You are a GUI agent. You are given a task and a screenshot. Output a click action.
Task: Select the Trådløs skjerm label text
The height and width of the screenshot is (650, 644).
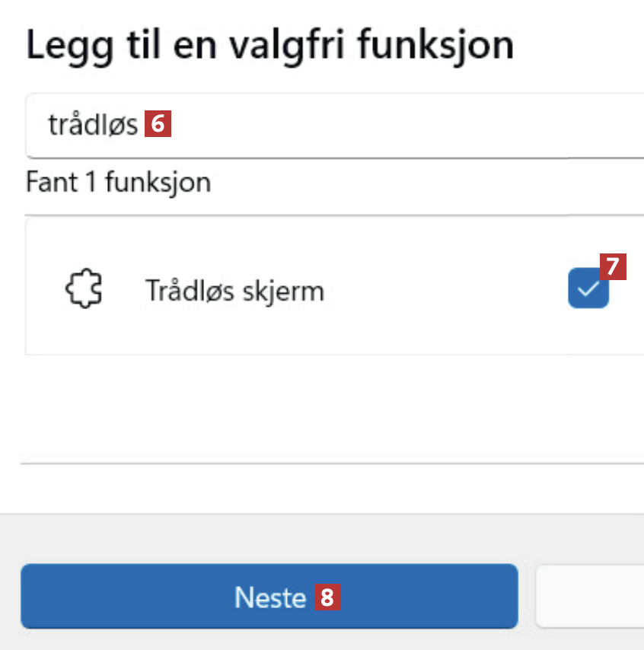point(234,290)
